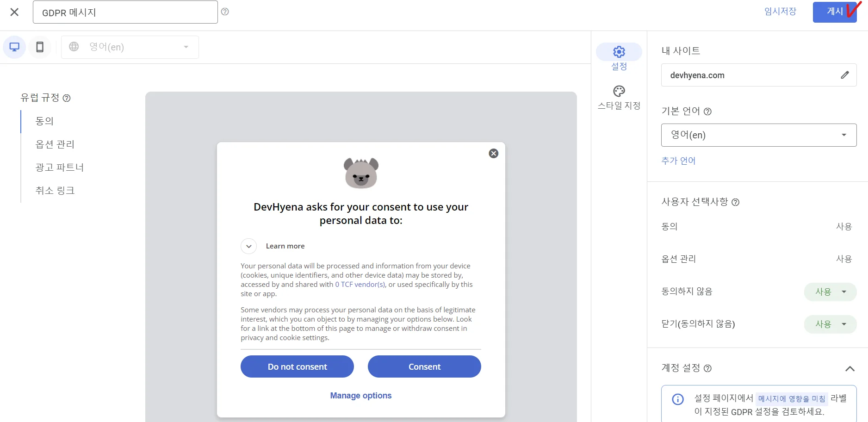The width and height of the screenshot is (868, 422).
Task: Click info icon in GDPR settings notice
Action: [678, 399]
